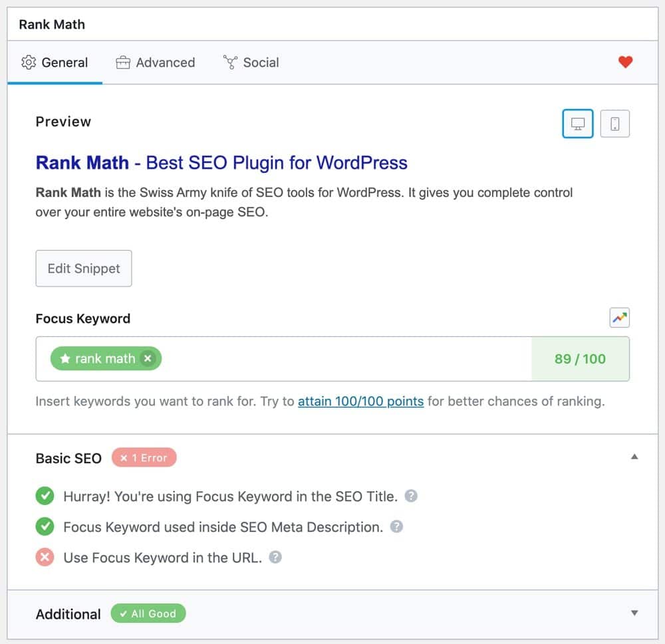Screen dimensions: 665x644
Task: Open help icon for URL keyword check
Action: pos(275,557)
